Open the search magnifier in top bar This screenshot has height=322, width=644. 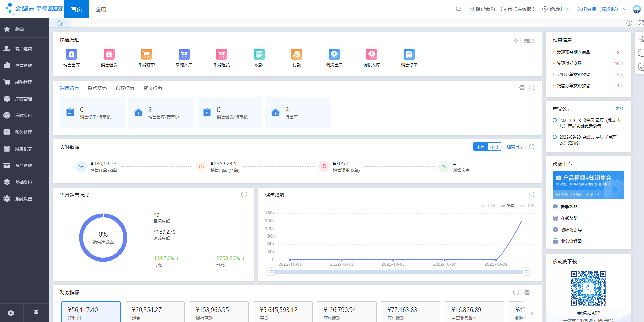459,9
